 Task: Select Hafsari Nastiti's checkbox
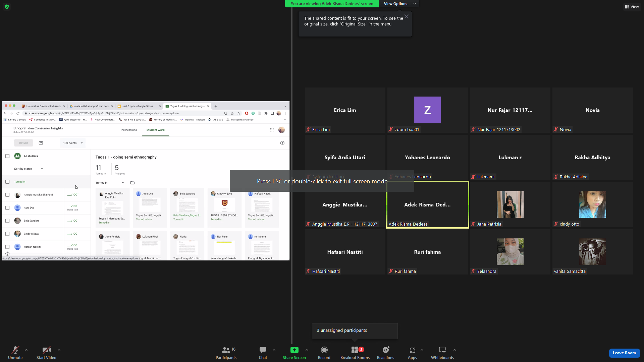[7, 247]
